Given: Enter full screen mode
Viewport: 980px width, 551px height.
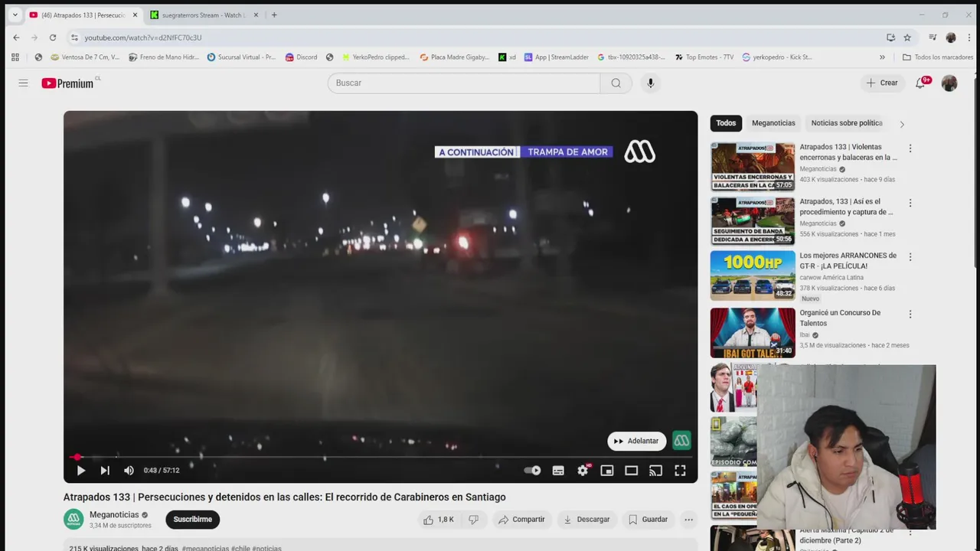Looking at the screenshot, I should (x=680, y=471).
